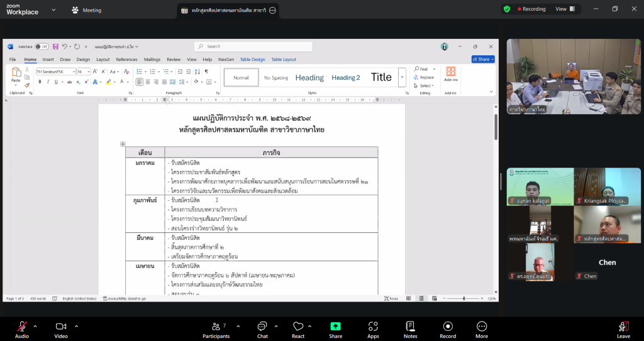Toggle AutoSave switch in Word
This screenshot has height=341, width=644.
(x=42, y=46)
